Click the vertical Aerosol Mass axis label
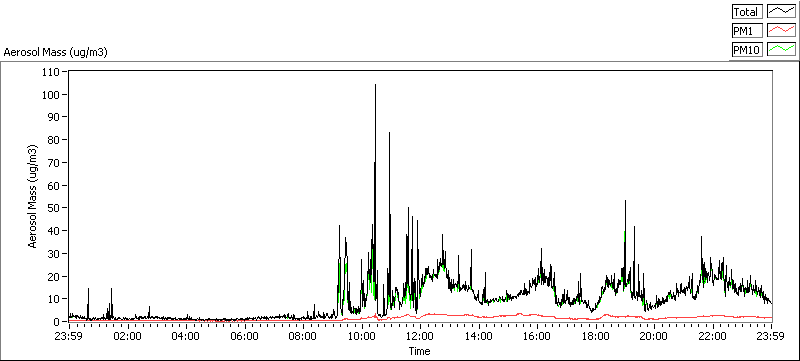The width and height of the screenshot is (800, 361). 33,196
